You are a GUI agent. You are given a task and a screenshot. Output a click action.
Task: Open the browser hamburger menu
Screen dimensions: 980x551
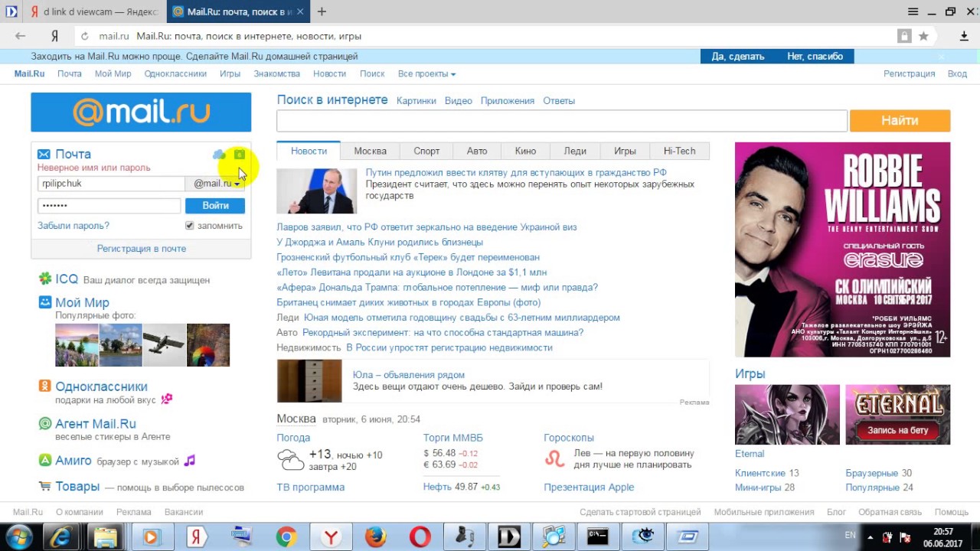click(913, 11)
